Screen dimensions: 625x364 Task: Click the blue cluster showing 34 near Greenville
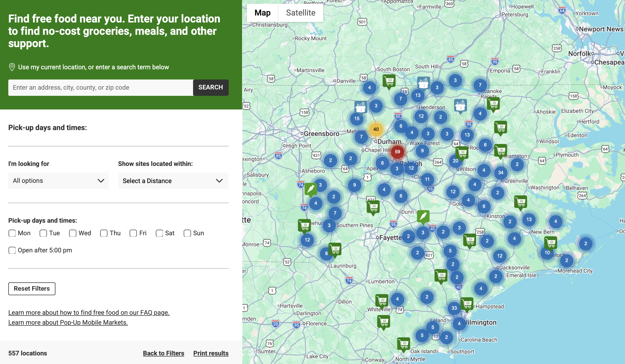[x=501, y=173]
